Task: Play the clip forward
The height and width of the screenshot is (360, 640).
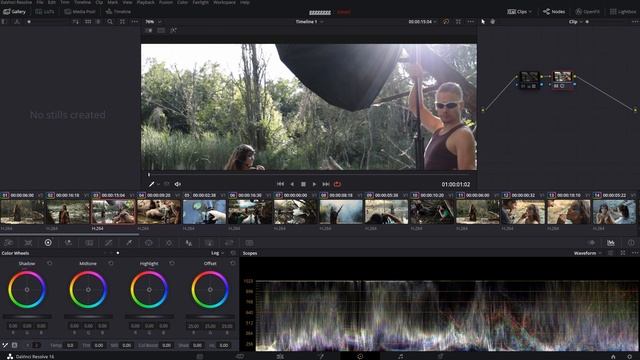Action: point(314,184)
